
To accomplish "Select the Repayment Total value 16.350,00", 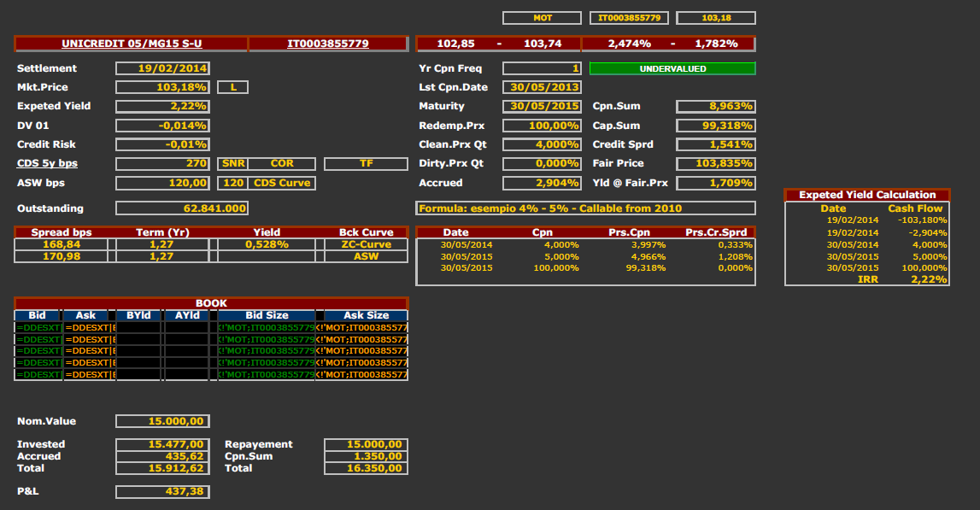I will pos(367,468).
